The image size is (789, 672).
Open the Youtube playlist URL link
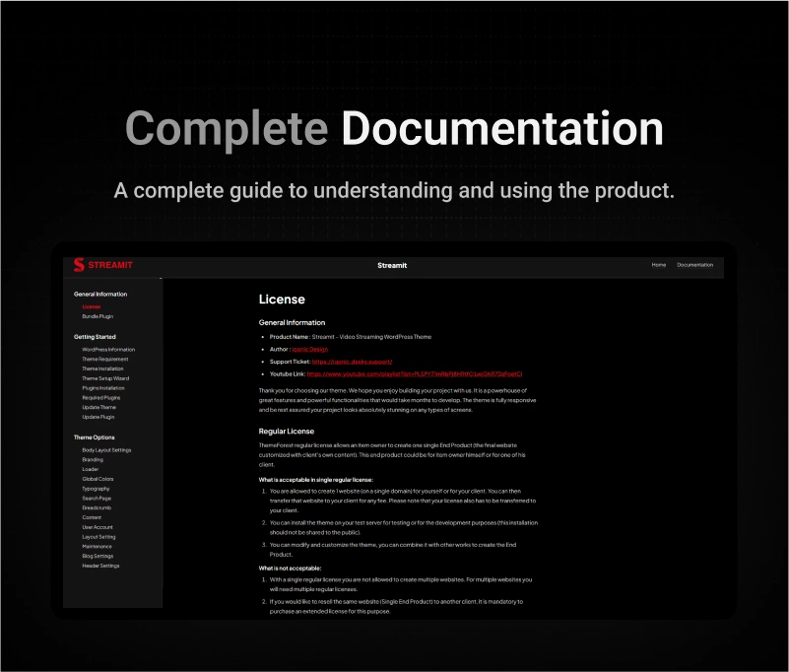(415, 374)
